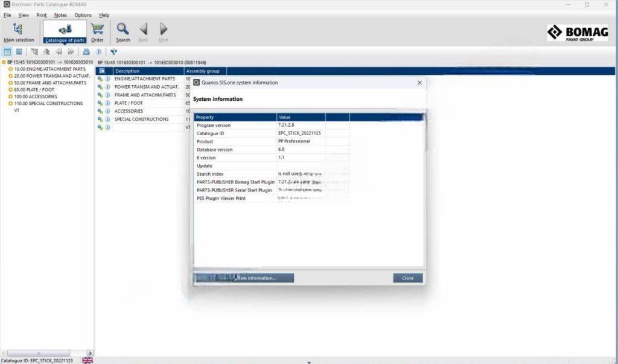Click the Main selection toolbar icon
Image resolution: width=618 pixels, height=364 pixels.
(x=20, y=30)
